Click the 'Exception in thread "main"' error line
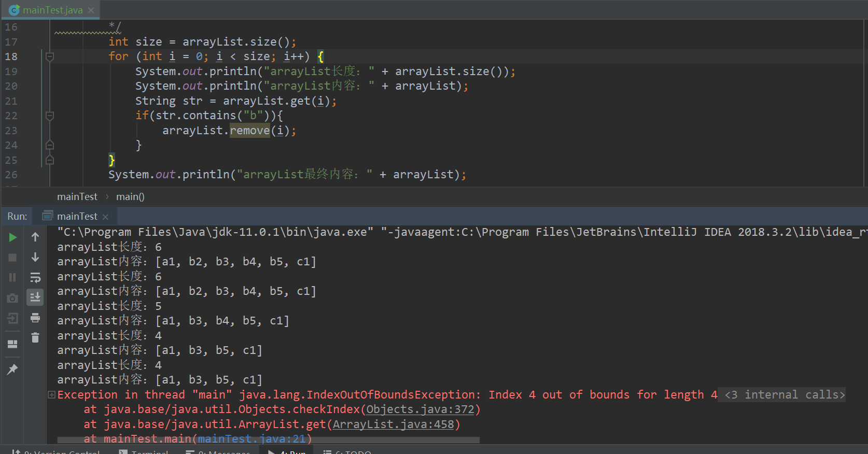This screenshot has width=868, height=454. click(387, 395)
